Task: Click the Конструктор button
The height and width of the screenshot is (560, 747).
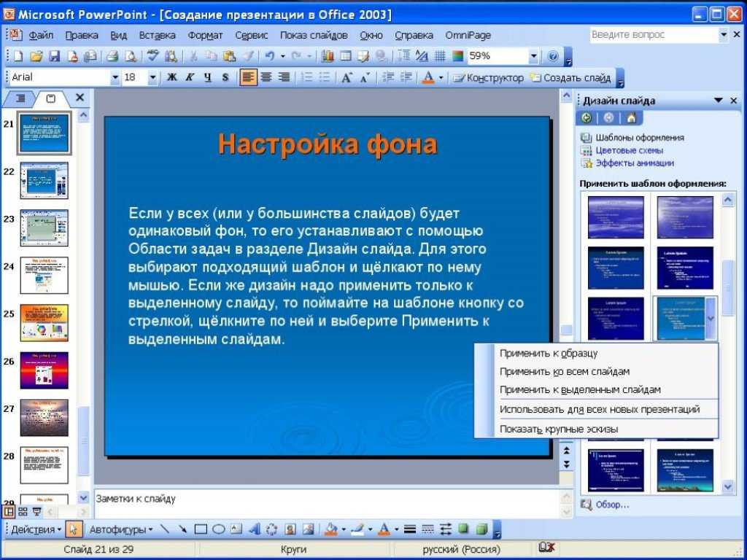Action: click(488, 77)
